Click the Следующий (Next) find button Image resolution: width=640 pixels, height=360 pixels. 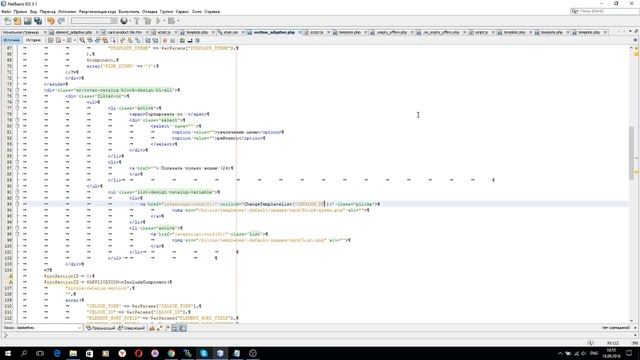click(131, 328)
